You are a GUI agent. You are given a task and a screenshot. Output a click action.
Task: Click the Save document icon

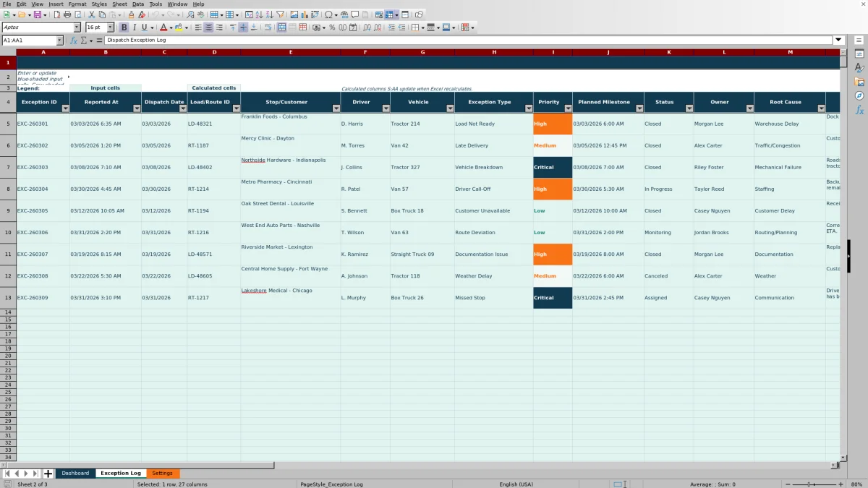coord(37,14)
